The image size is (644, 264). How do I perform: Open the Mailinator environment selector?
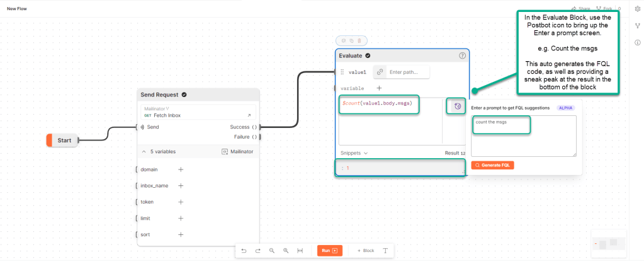click(x=238, y=152)
